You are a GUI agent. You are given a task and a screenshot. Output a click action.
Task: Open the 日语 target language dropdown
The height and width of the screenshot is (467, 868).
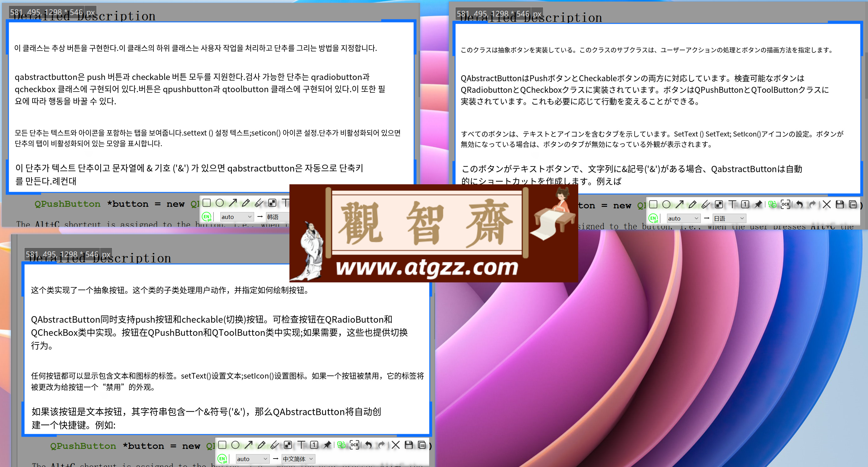(x=729, y=218)
